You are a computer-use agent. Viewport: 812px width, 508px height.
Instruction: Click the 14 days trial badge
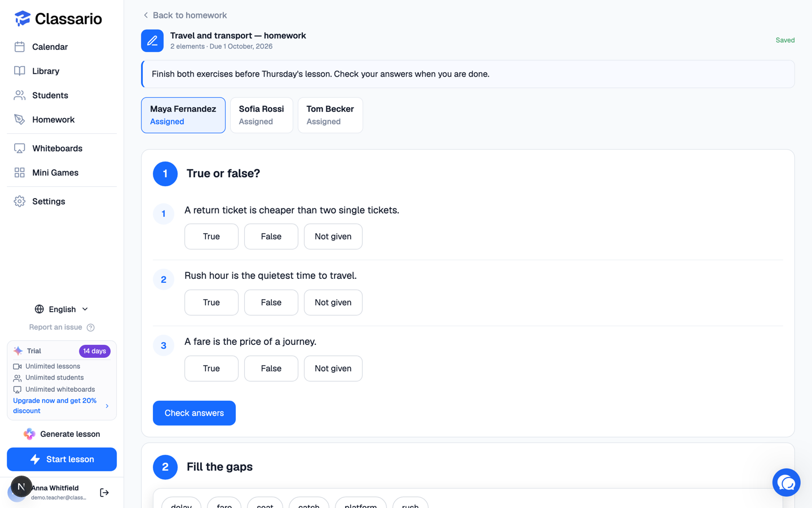(x=95, y=351)
